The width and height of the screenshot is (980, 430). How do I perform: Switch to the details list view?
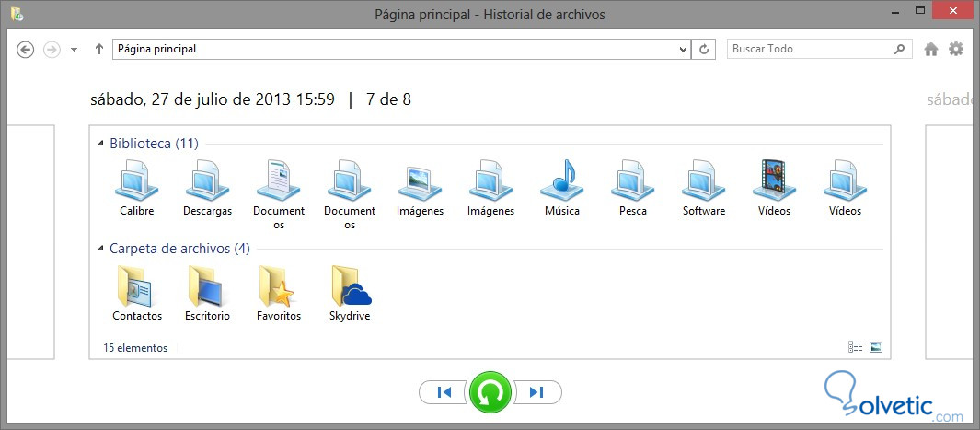click(855, 347)
